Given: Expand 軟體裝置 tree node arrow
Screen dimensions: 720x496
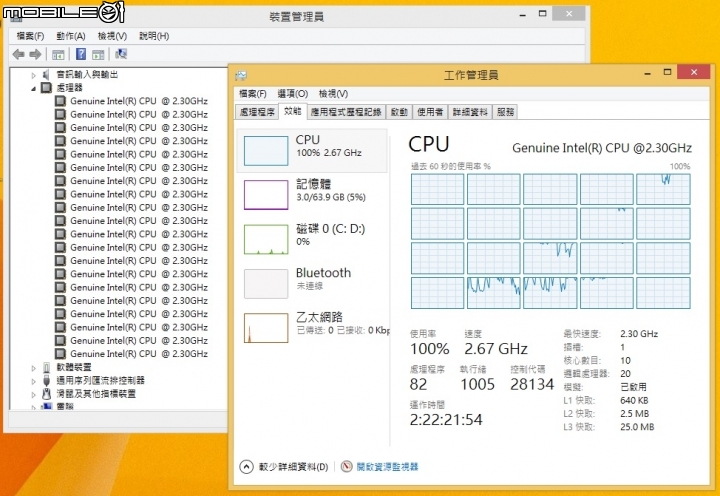Looking at the screenshot, I should (x=34, y=368).
